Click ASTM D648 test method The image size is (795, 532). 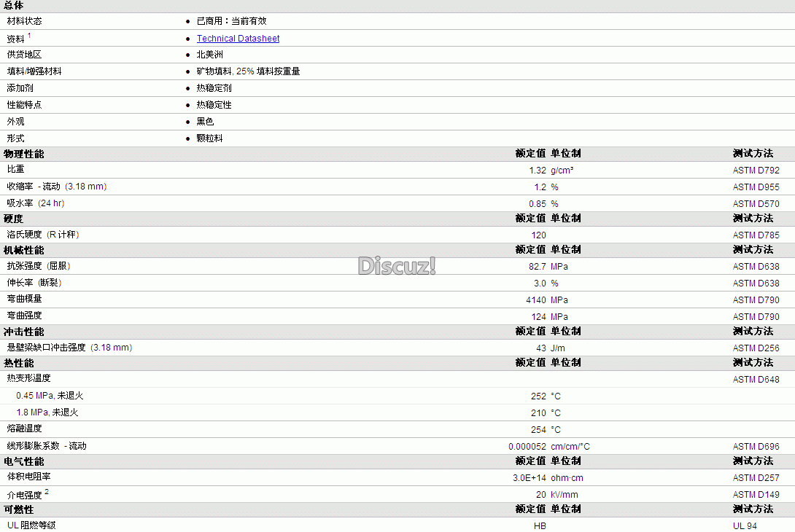pos(756,380)
